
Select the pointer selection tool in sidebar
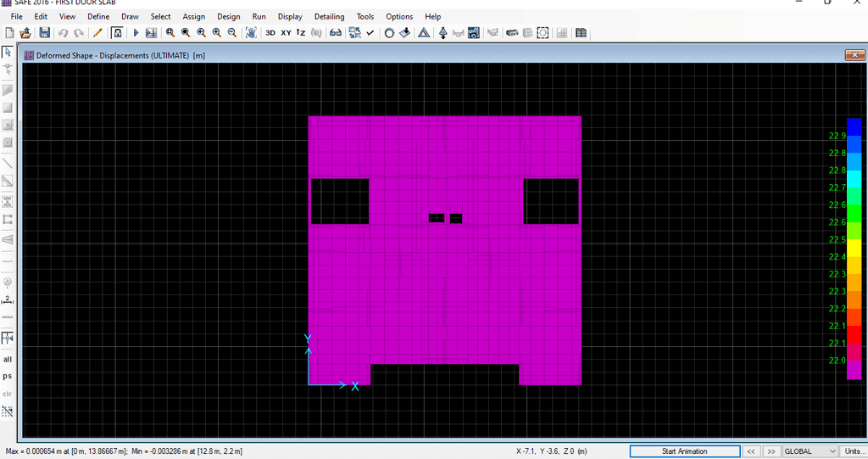(8, 52)
